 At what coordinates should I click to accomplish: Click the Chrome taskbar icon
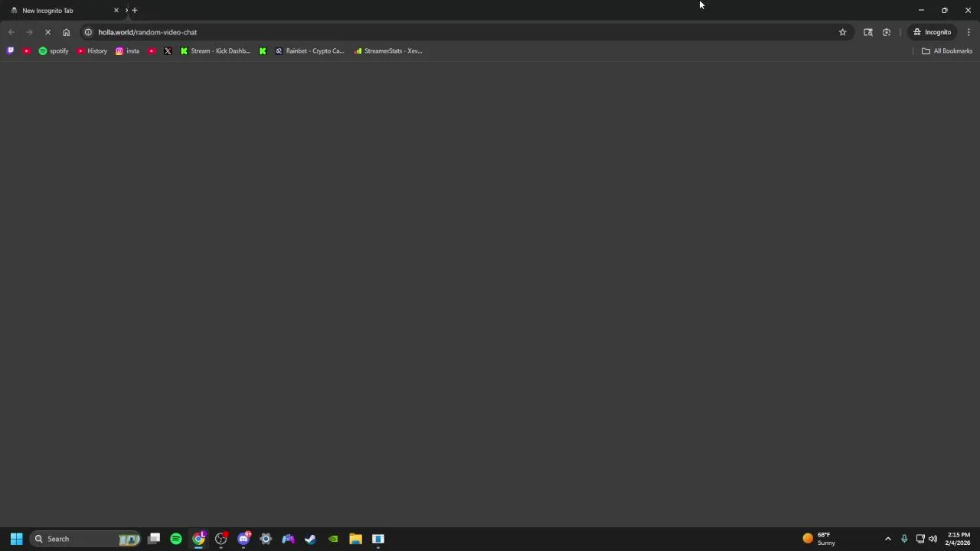tap(198, 539)
